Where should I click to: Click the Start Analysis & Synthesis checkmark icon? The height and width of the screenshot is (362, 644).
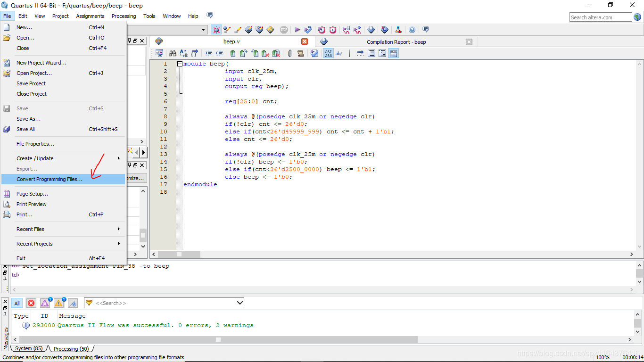[x=308, y=30]
